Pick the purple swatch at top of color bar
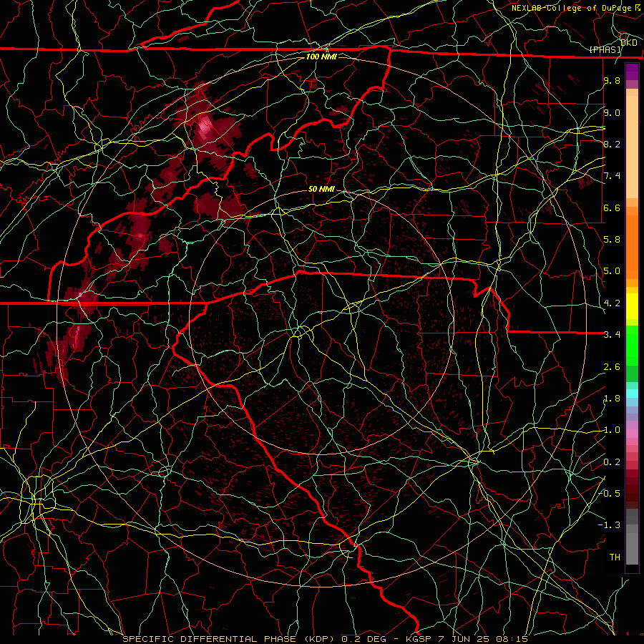This screenshot has width=644, height=644. (x=632, y=72)
